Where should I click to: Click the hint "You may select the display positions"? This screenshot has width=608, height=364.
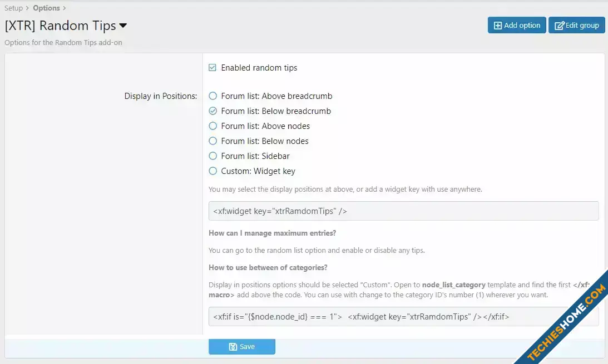click(345, 190)
